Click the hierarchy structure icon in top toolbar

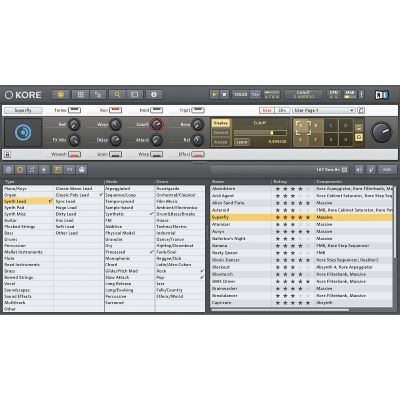pos(98,95)
